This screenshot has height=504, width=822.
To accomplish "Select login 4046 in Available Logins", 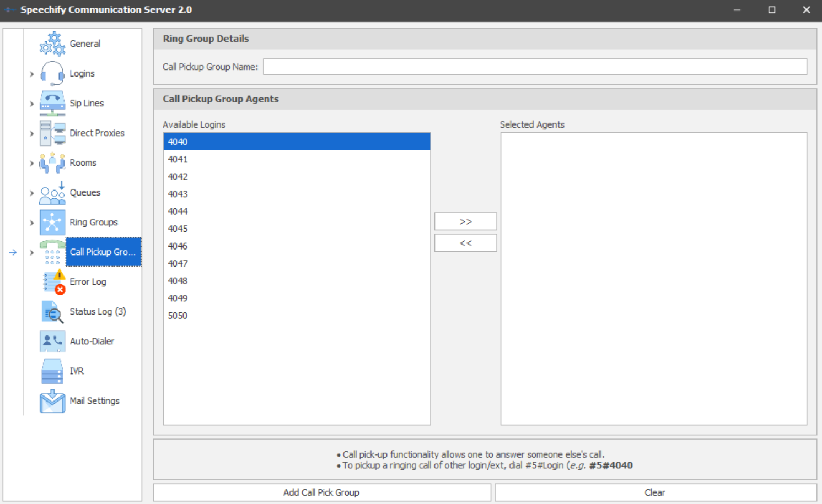I will tap(297, 246).
